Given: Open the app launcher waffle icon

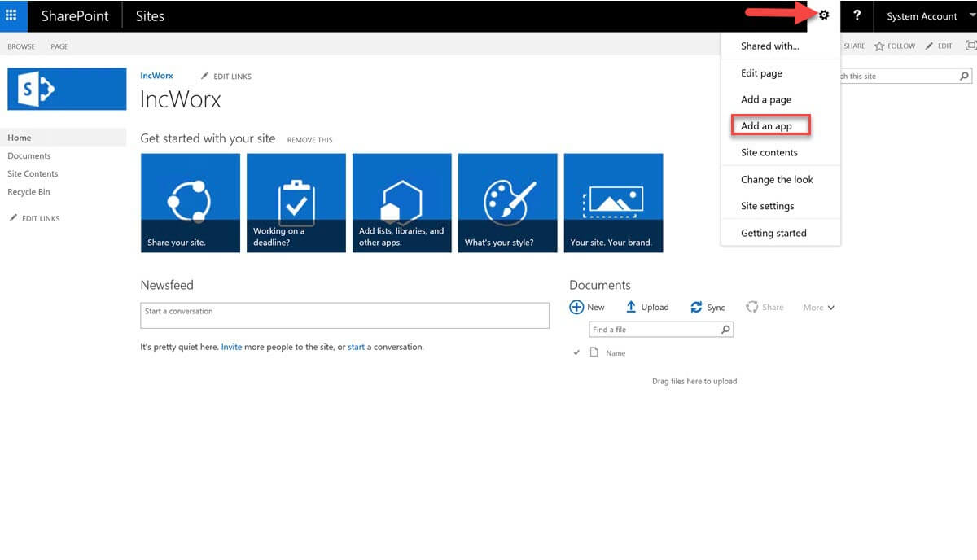Looking at the screenshot, I should tap(11, 15).
